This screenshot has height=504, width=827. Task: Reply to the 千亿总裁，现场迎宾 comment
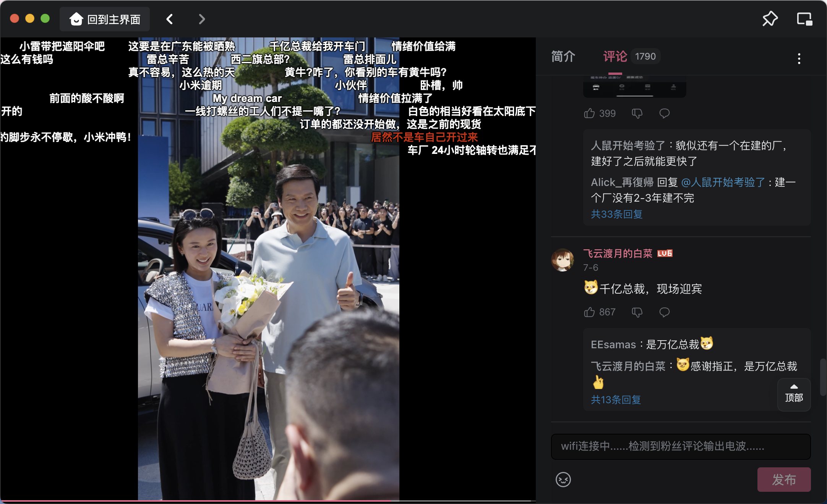(665, 312)
